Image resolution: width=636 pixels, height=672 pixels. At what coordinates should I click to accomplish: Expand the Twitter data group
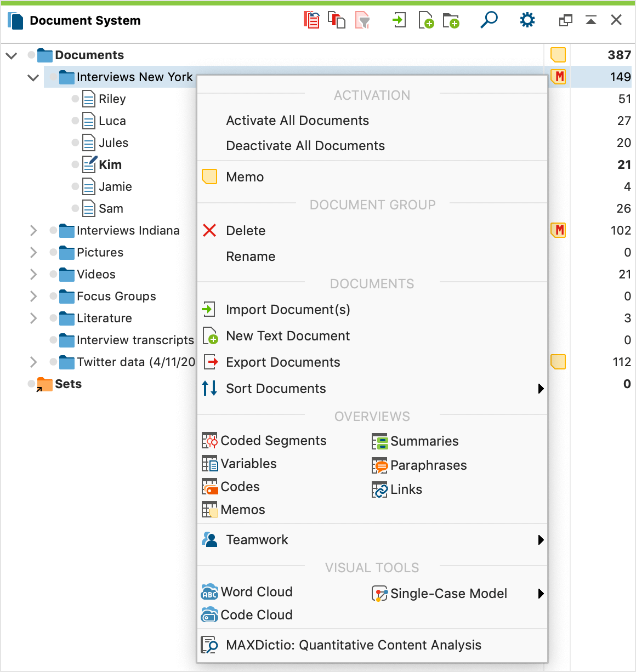tap(33, 362)
